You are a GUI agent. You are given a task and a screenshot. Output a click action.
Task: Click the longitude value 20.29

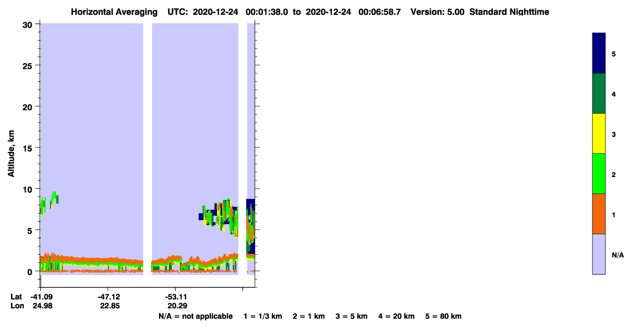177,306
